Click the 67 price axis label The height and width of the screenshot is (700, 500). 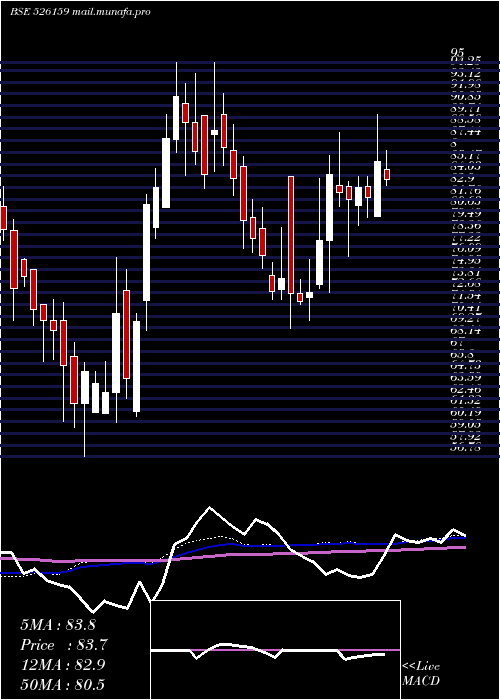point(458,343)
